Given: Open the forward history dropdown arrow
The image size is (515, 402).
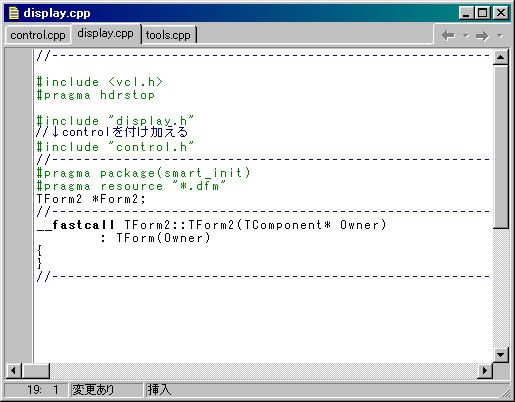Looking at the screenshot, I should pos(500,35).
